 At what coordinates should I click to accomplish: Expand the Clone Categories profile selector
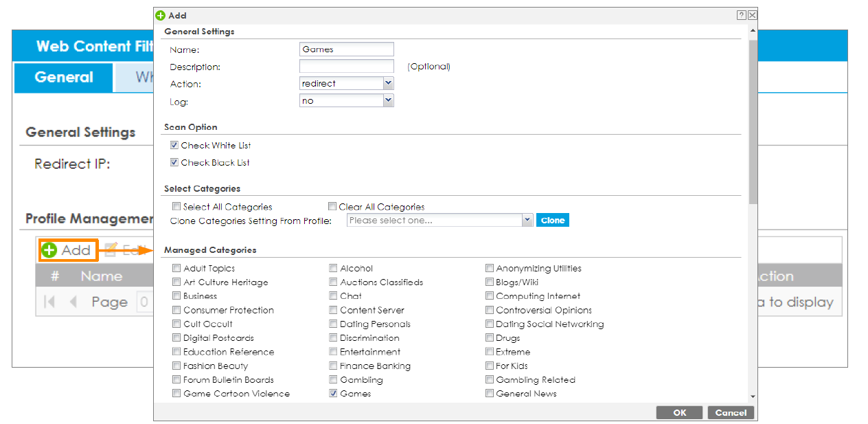[527, 219]
